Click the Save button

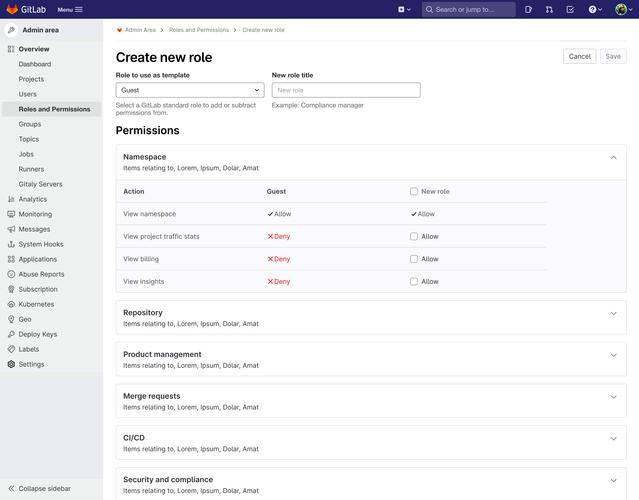coord(613,56)
